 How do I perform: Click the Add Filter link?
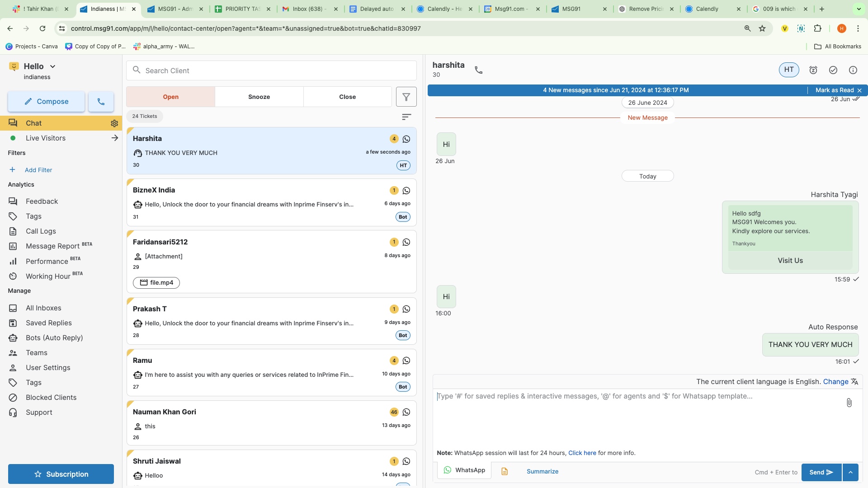click(38, 170)
